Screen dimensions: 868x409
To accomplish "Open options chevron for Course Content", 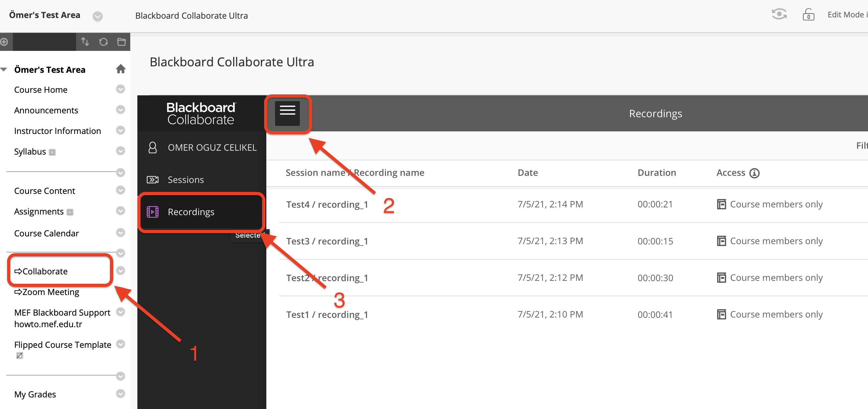I will coord(120,190).
